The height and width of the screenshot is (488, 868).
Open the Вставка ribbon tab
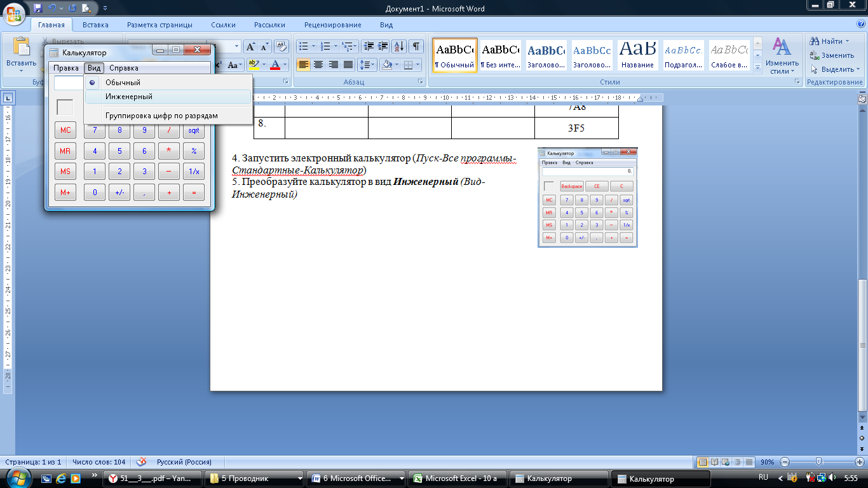tap(95, 25)
